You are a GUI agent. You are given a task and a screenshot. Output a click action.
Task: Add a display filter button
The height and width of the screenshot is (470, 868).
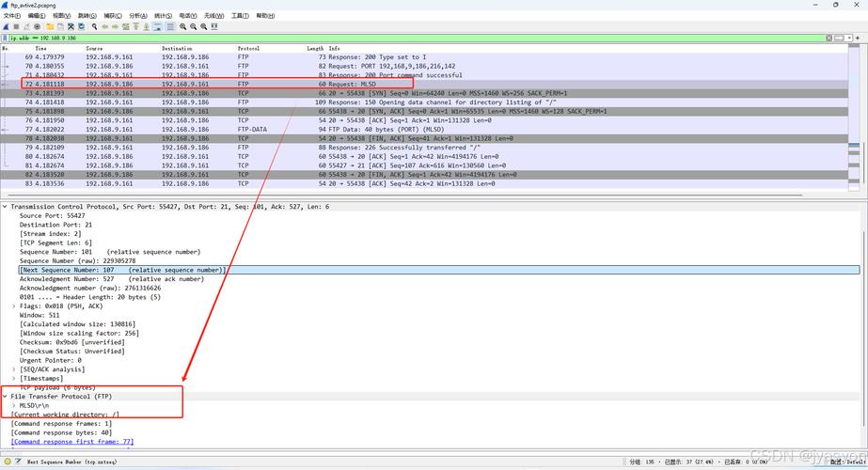(858, 39)
